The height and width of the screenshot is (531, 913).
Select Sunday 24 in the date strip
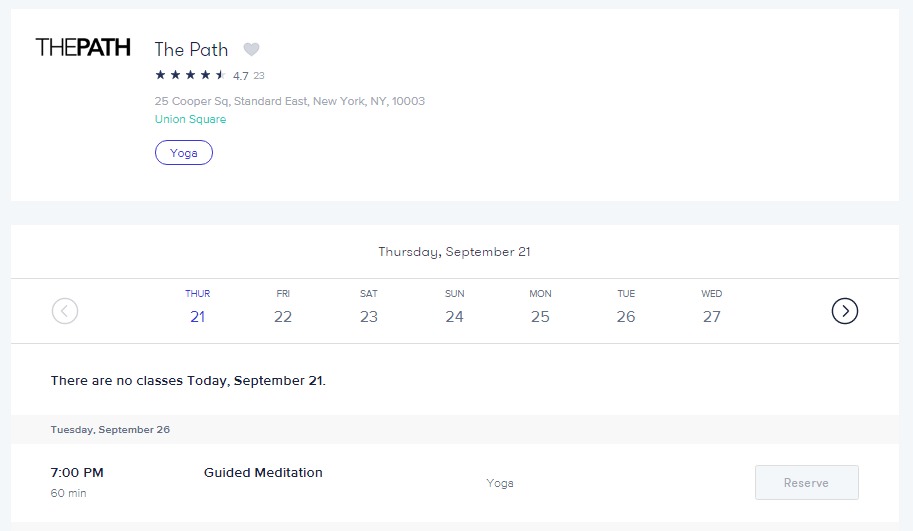pos(454,307)
